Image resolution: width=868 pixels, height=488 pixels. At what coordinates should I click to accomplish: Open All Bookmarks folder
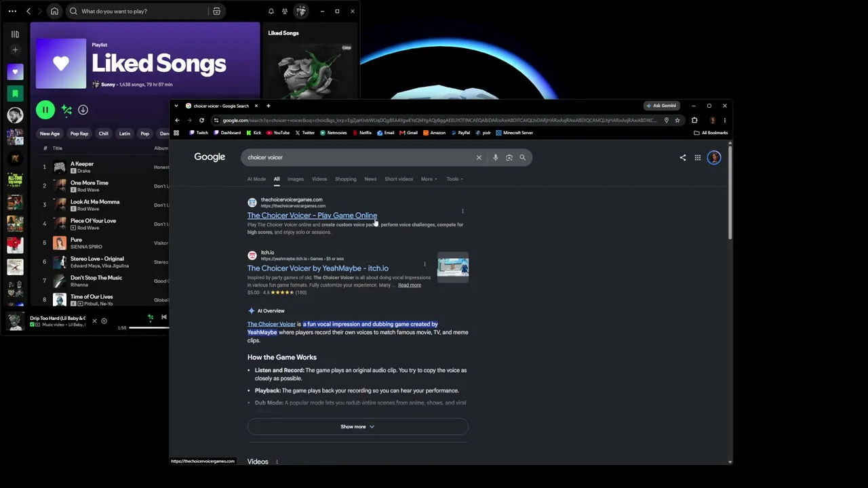[x=711, y=133]
